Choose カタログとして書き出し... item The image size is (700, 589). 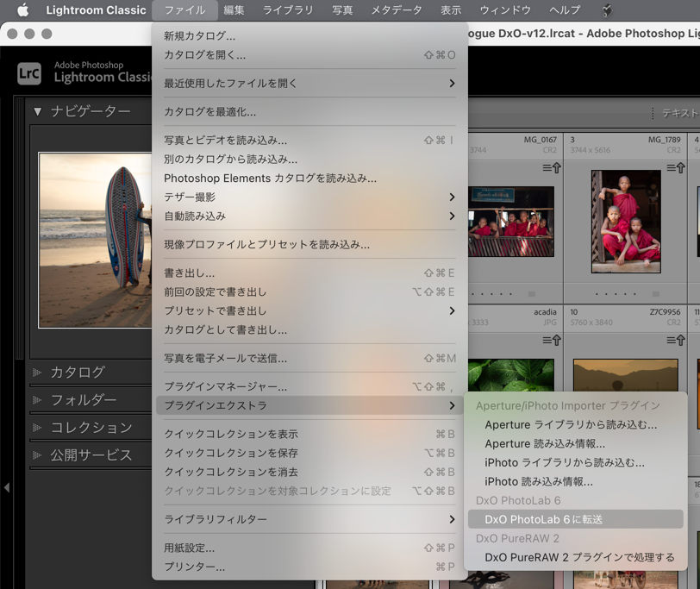pyautogui.click(x=309, y=330)
